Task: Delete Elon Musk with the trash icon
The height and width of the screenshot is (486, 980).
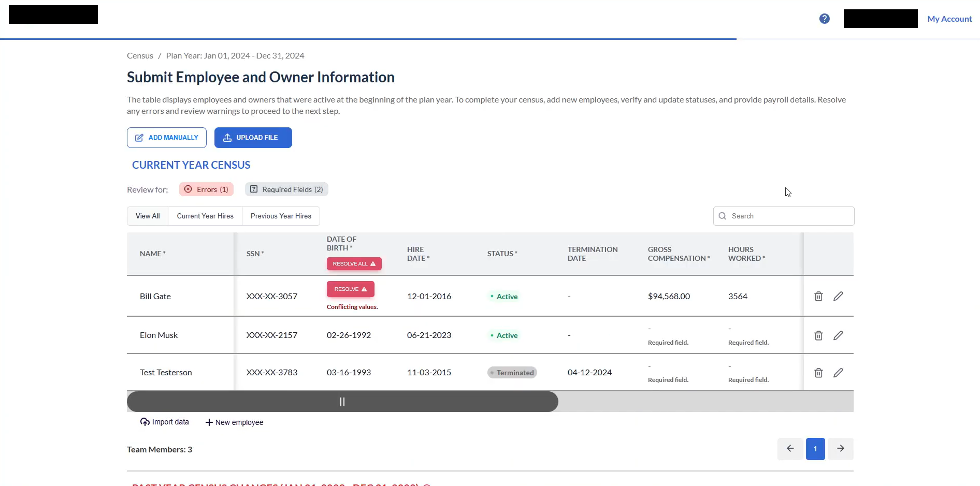Action: [818, 335]
